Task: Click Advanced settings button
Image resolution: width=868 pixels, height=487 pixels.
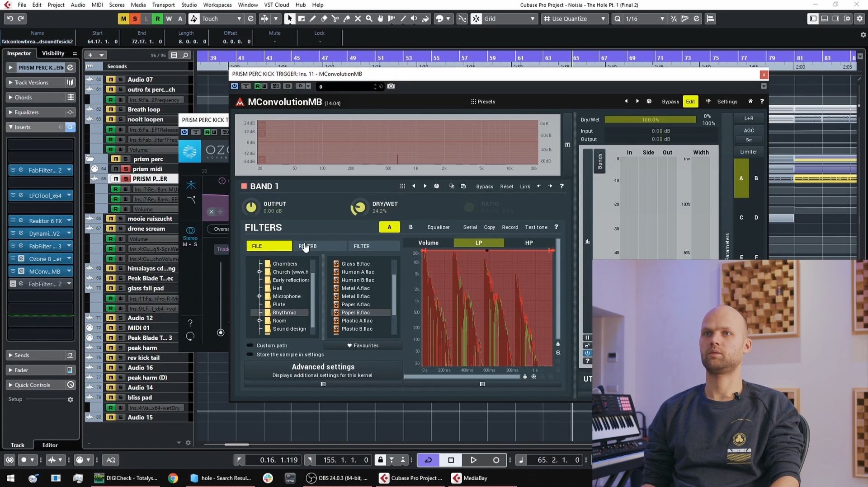Action: 323,370
